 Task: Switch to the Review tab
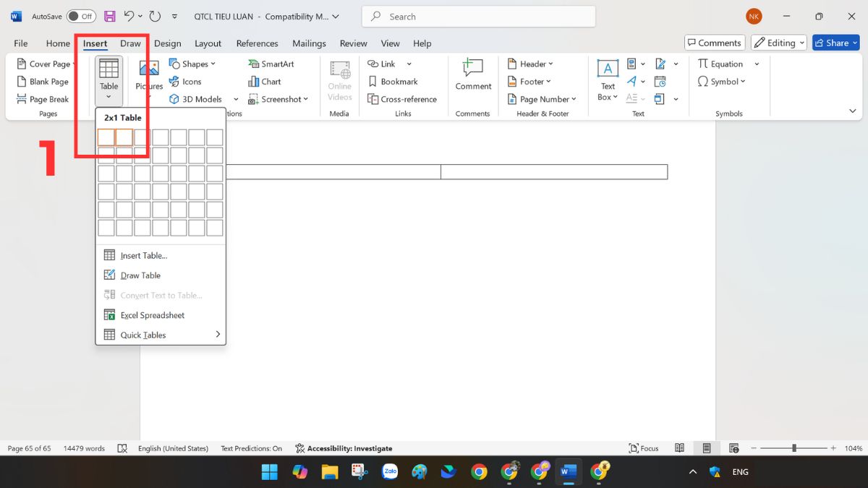click(354, 43)
